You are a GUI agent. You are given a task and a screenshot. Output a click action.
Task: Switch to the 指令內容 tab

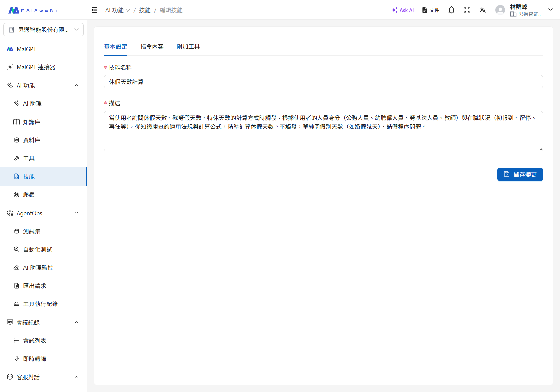coord(152,47)
